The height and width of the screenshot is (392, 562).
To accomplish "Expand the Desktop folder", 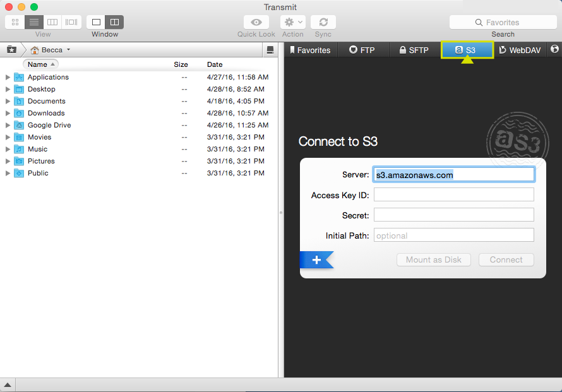I will 8,89.
